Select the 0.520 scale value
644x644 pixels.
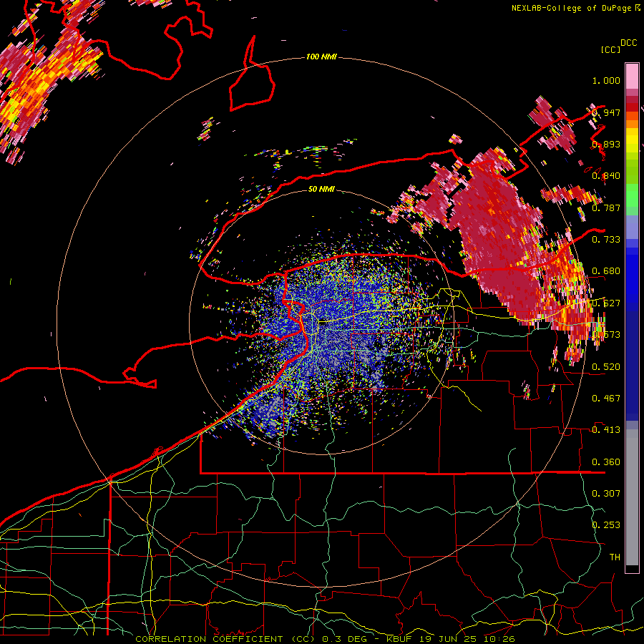[x=606, y=366]
